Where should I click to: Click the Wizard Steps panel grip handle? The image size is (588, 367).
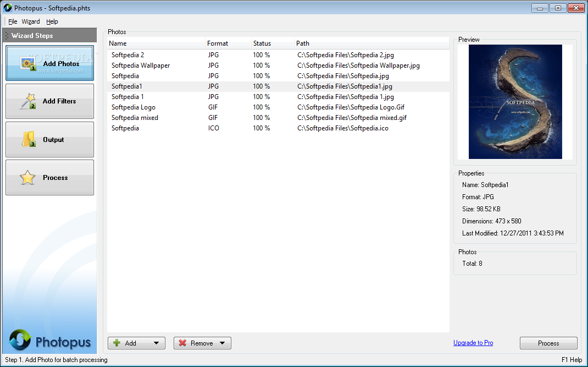coord(7,36)
